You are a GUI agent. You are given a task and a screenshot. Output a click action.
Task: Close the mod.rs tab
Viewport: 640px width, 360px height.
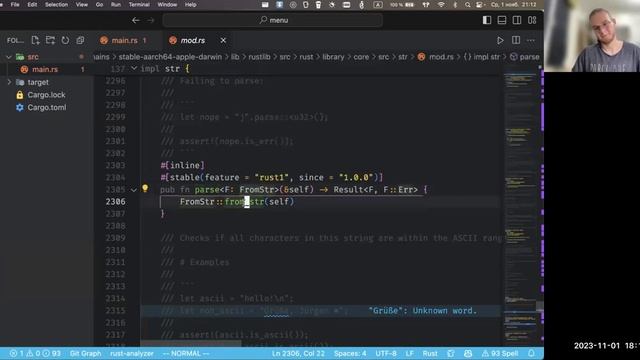(223, 40)
